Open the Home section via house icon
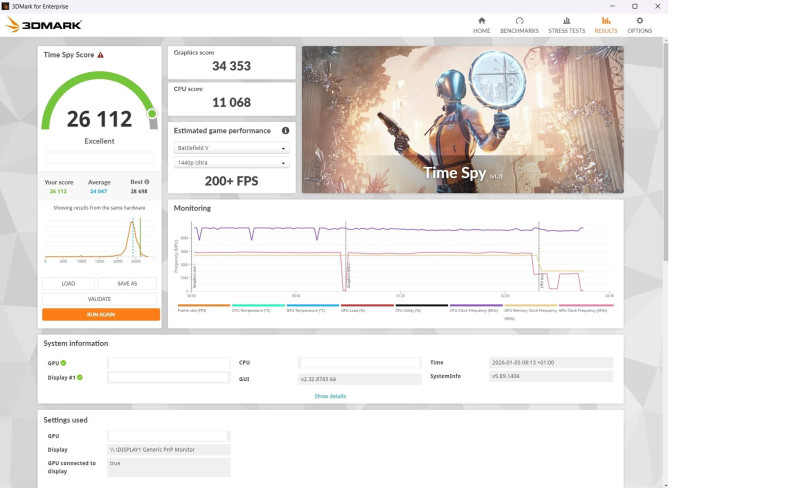Screen dimensions: 800x488 click(x=481, y=20)
